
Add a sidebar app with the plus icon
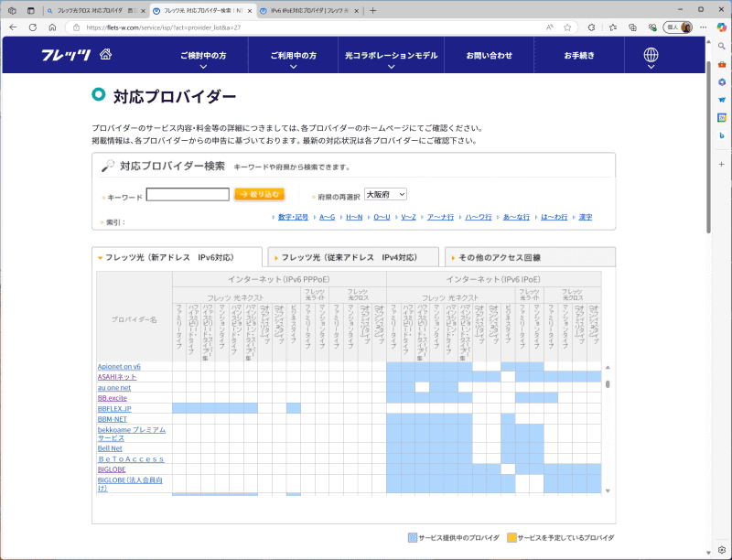tap(722, 165)
